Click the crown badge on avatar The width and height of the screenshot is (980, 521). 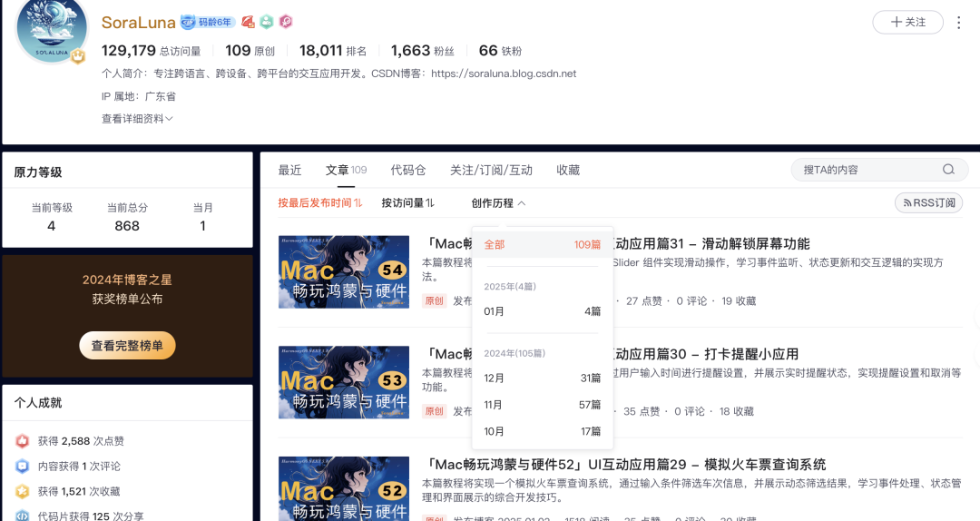tap(77, 56)
